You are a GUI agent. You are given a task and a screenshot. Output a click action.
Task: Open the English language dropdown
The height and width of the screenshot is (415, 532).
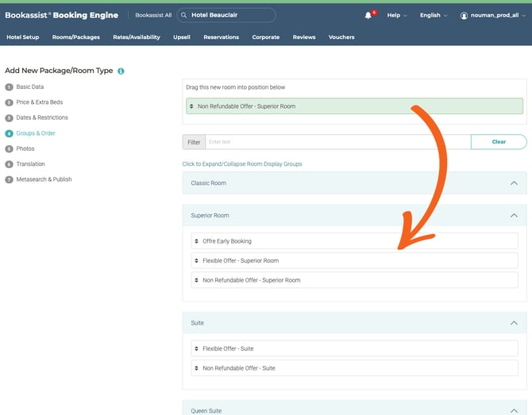pyautogui.click(x=433, y=15)
